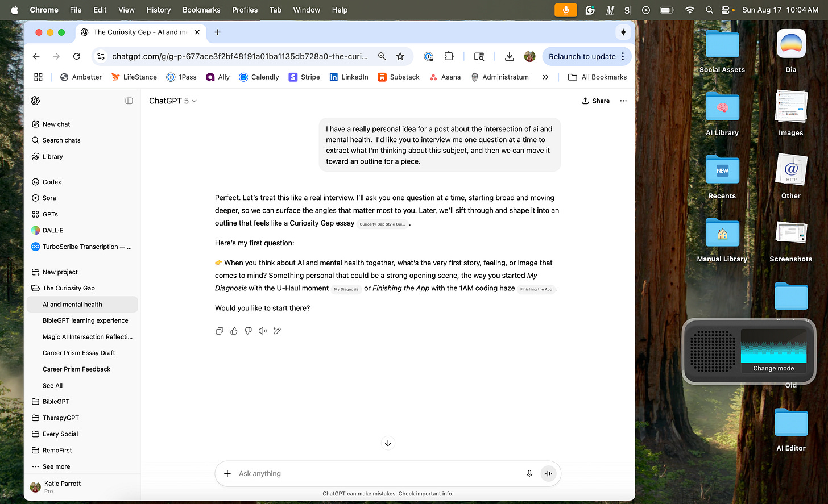This screenshot has height=504, width=828.
Task: Open the Substack bookmark
Action: point(399,77)
